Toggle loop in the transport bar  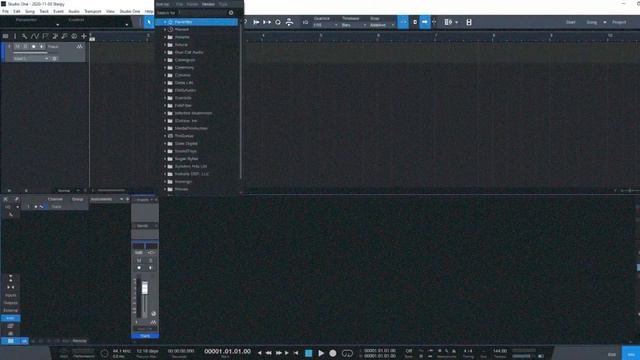click(x=347, y=353)
